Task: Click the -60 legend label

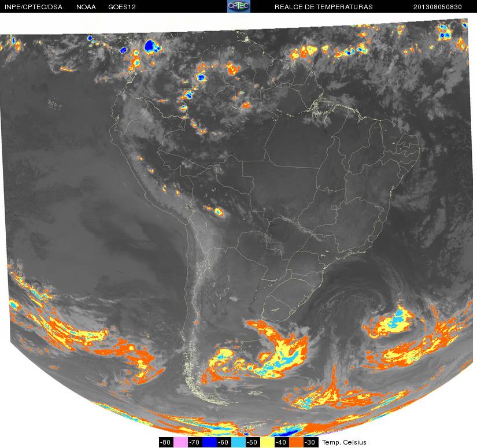Action: tap(224, 442)
